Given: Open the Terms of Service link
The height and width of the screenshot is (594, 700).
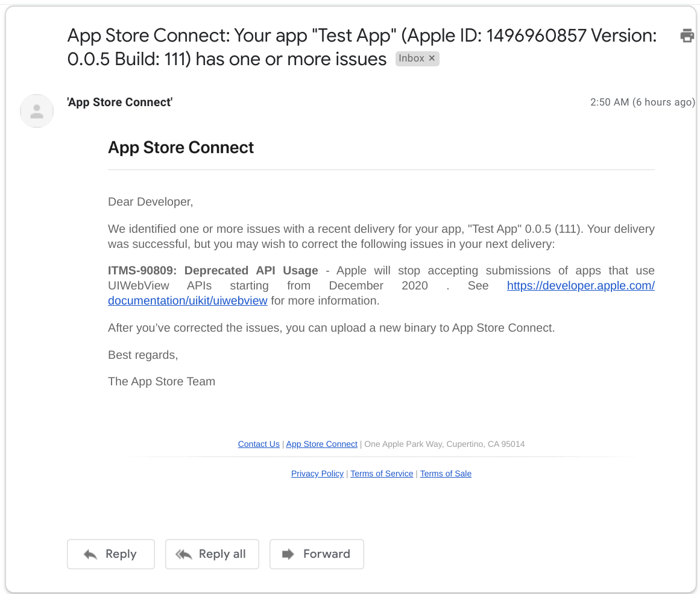Looking at the screenshot, I should point(382,474).
